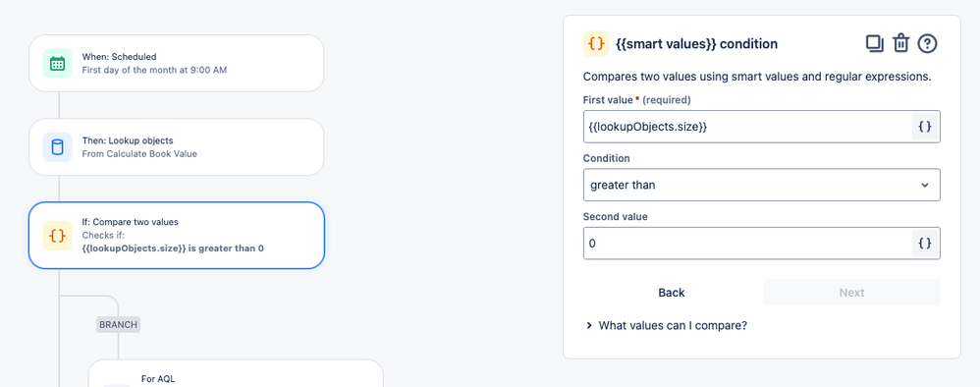
Task: Click the Back button
Action: (x=672, y=293)
